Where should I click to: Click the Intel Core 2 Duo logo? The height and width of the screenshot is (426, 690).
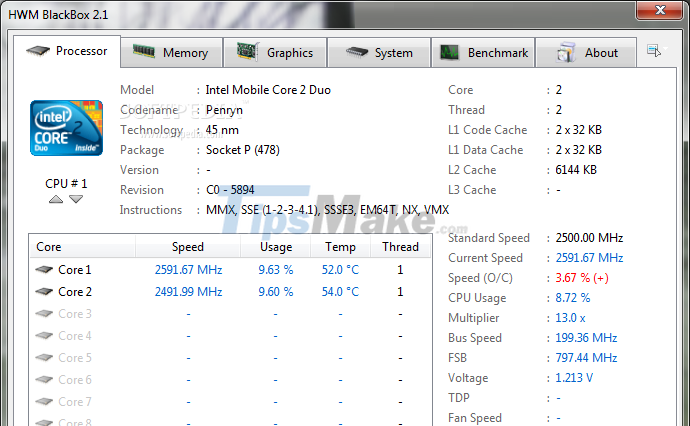click(x=66, y=128)
